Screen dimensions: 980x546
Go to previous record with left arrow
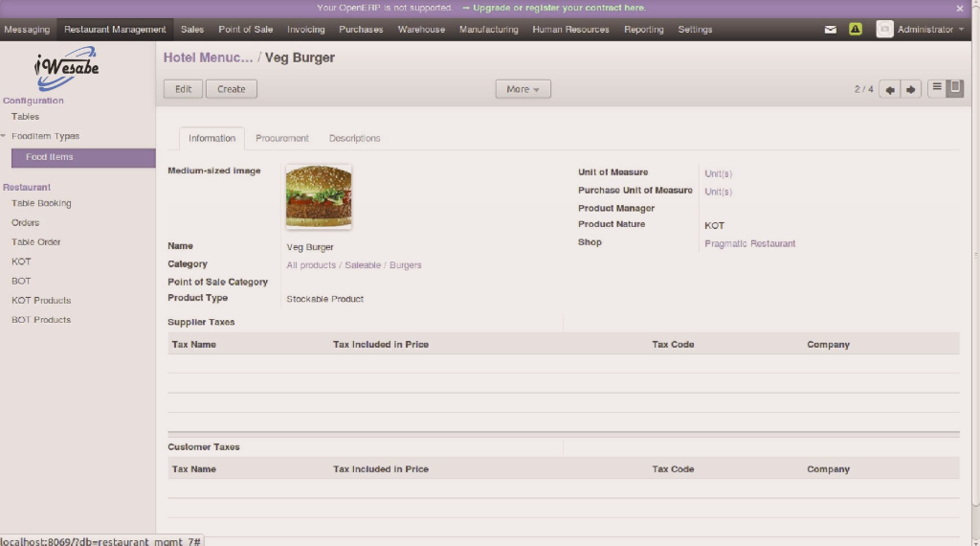(890, 89)
